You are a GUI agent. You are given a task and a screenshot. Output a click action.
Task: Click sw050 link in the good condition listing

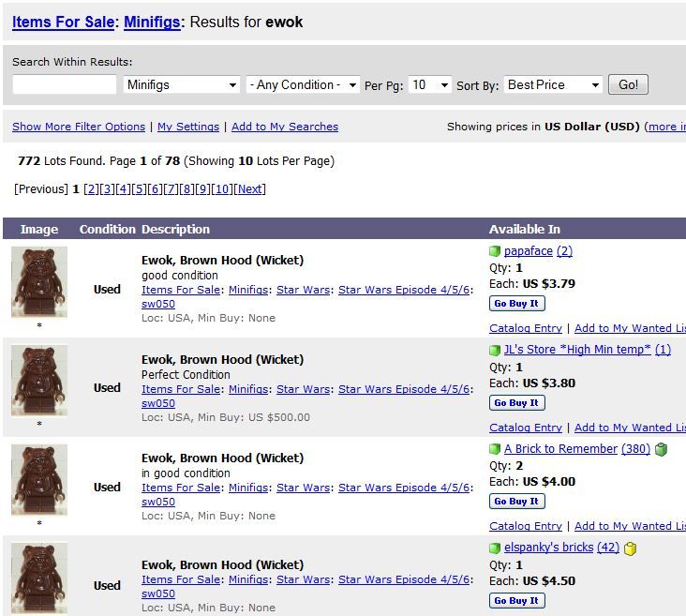[158, 304]
